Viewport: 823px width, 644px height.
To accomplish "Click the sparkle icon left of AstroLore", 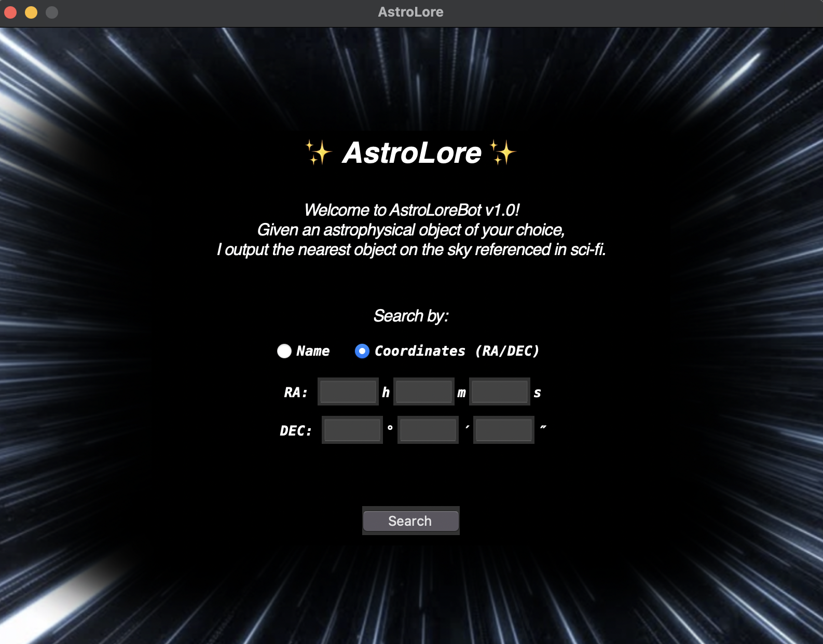I will [x=318, y=152].
